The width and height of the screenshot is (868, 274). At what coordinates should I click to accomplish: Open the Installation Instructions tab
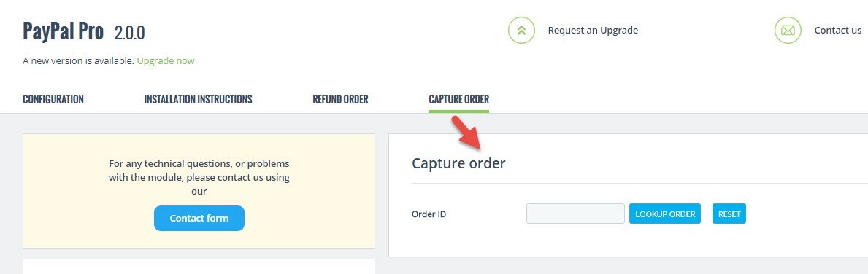click(198, 99)
